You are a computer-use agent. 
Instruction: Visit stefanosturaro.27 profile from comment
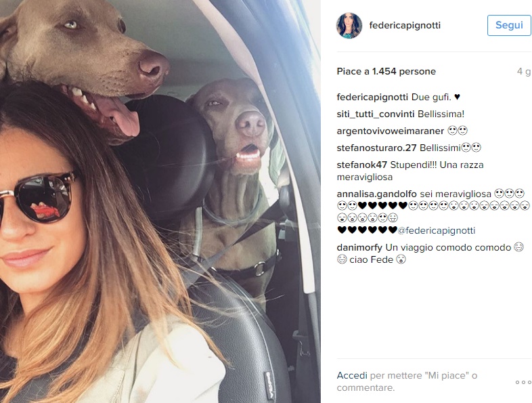376,148
